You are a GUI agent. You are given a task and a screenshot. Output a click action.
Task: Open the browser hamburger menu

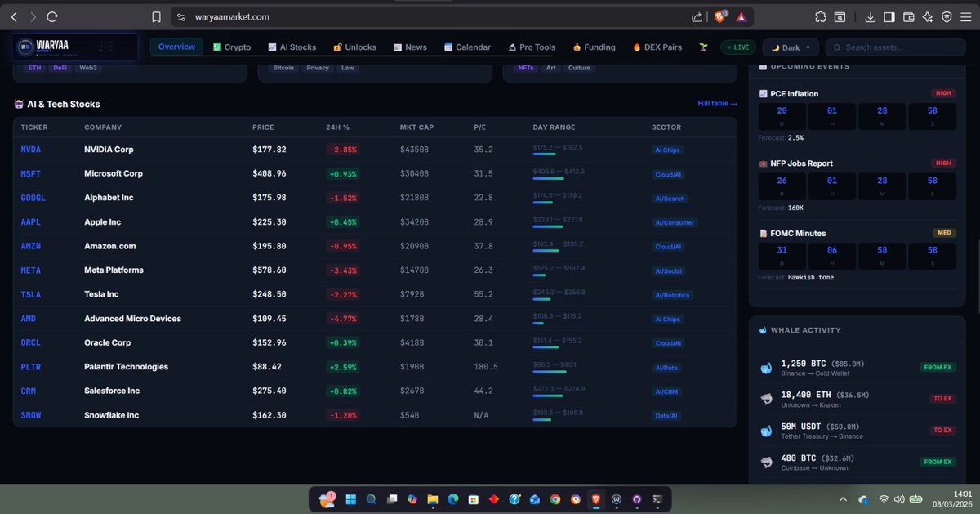pyautogui.click(x=965, y=16)
